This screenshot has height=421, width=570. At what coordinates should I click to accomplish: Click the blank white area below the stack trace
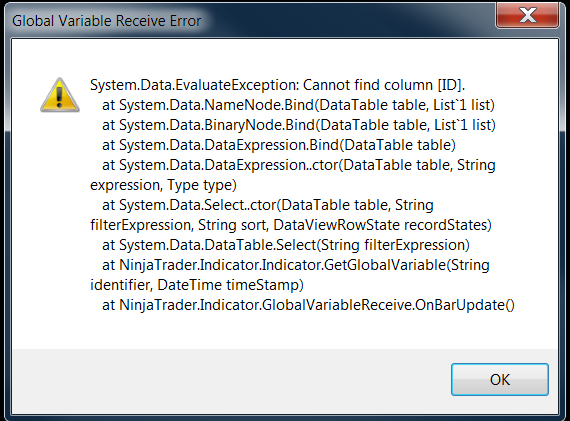(x=285, y=331)
